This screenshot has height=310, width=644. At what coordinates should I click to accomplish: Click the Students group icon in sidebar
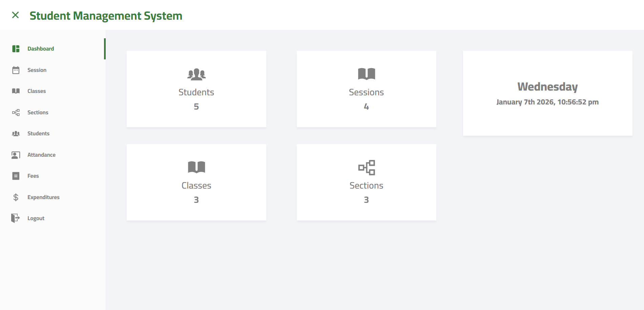click(x=16, y=133)
